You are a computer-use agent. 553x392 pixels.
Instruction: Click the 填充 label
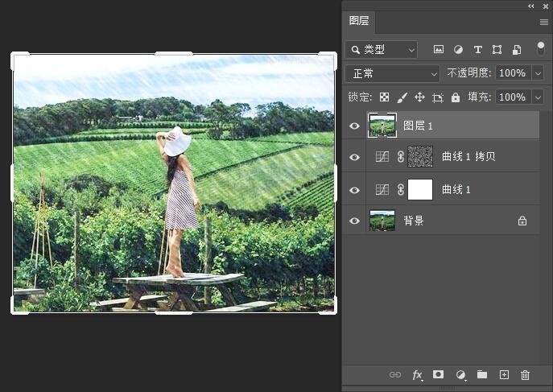479,97
